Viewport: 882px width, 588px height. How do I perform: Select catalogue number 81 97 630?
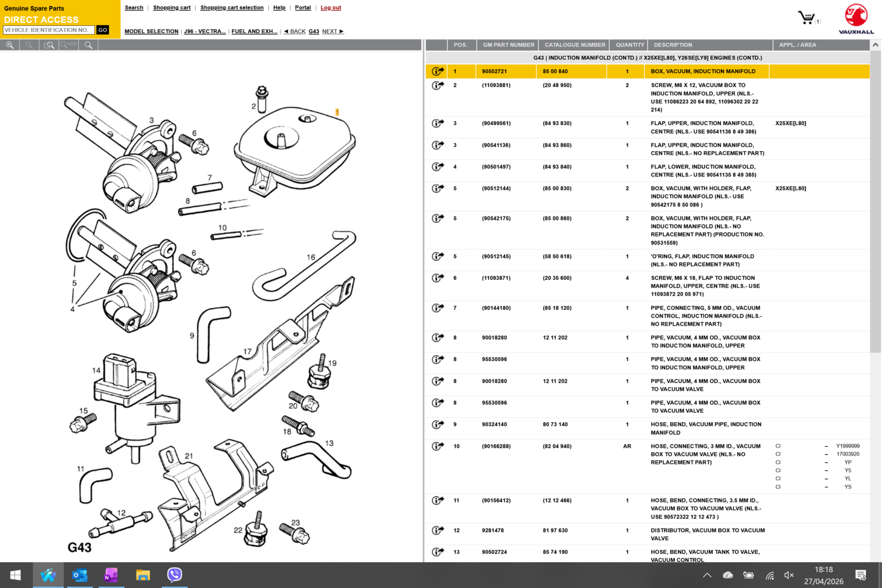tap(555, 530)
